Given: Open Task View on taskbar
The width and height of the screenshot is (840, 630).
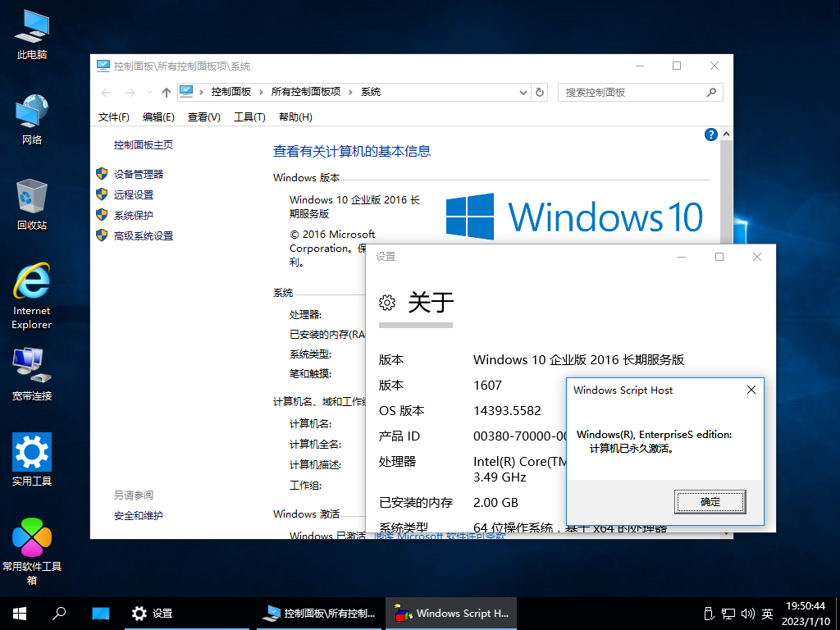Looking at the screenshot, I should click(100, 614).
